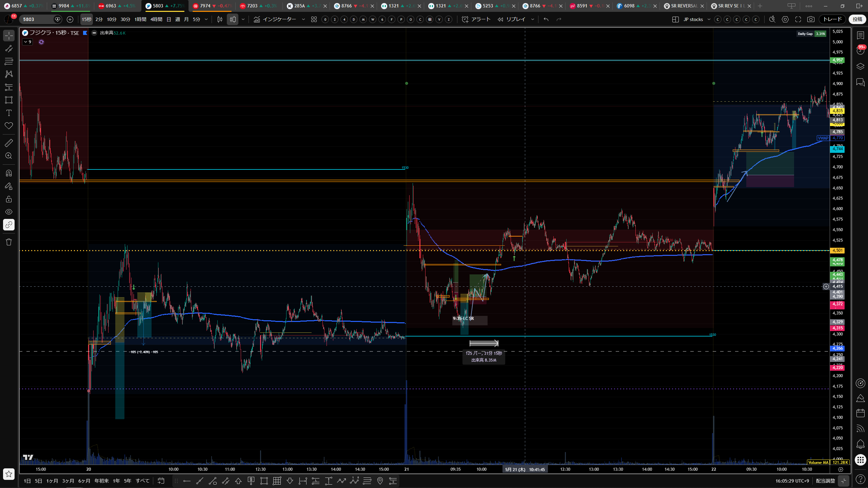
Task: Toggle hide all drawings eye icon
Action: (9, 212)
